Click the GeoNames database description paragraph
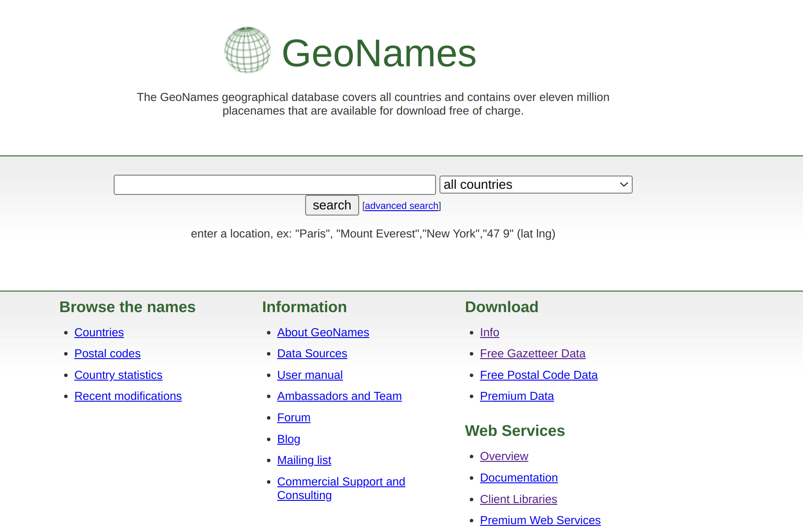The width and height of the screenshot is (803, 532). point(373,104)
